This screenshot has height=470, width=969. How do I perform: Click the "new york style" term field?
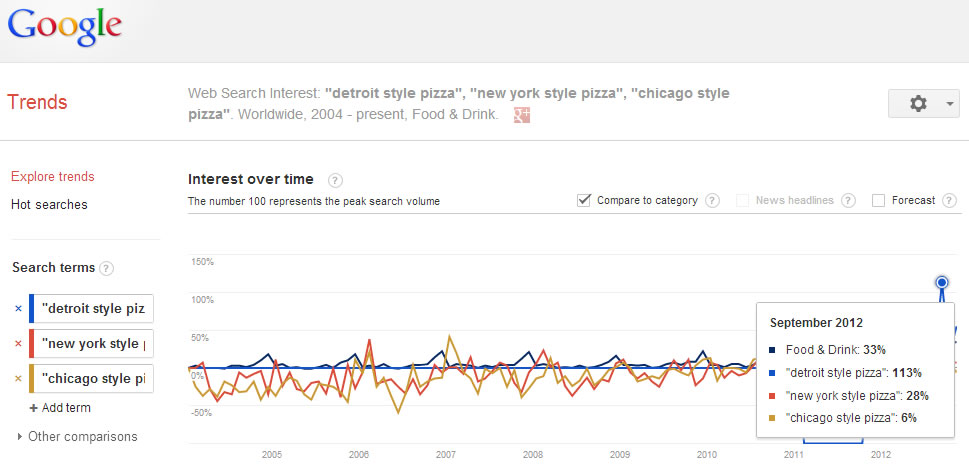[95, 344]
